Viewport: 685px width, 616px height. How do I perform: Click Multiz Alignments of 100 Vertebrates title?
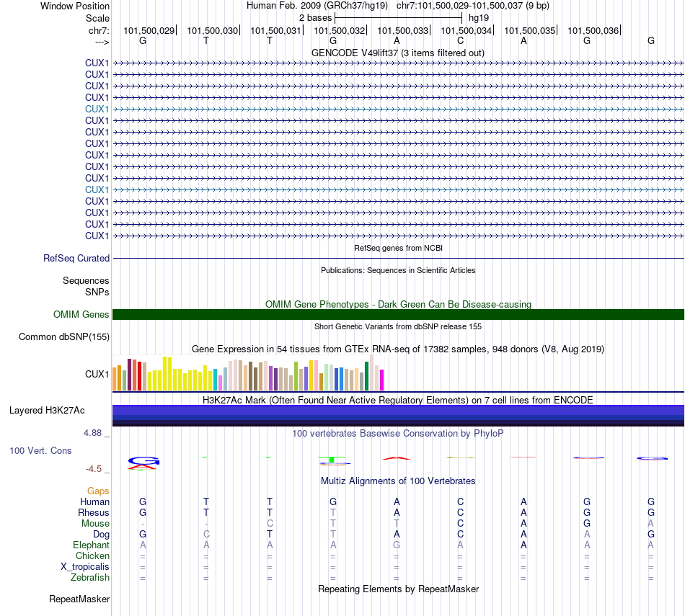398,481
